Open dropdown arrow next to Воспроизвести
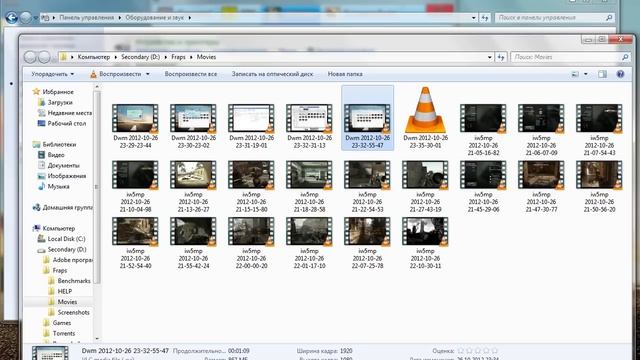This screenshot has height=360, width=640. click(148, 74)
